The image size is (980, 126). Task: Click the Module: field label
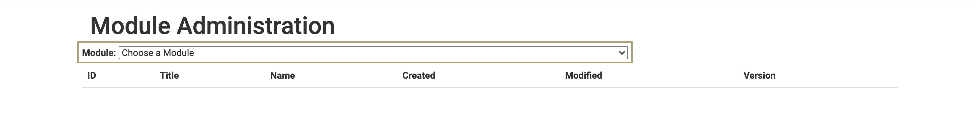click(99, 53)
